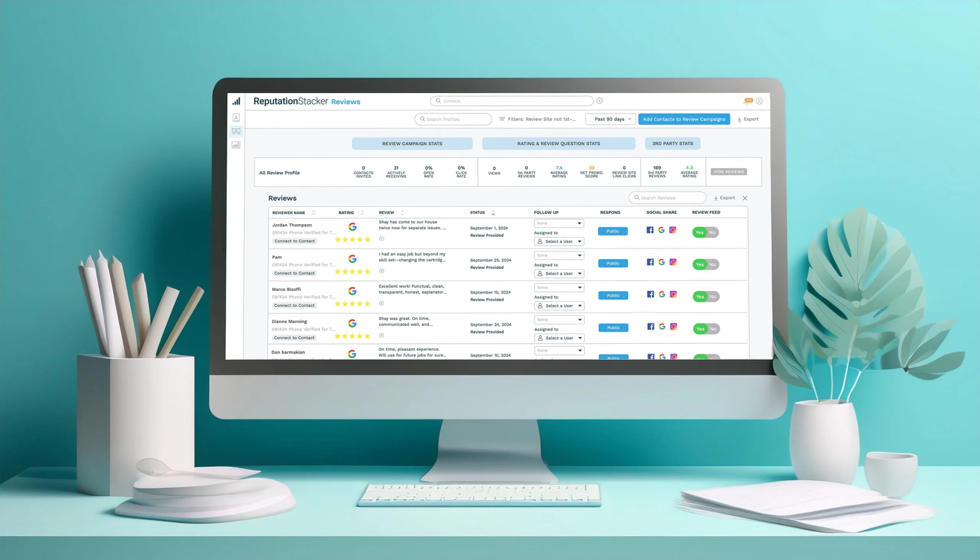The height and width of the screenshot is (560, 980).
Task: Click 'Add Contacts to Review Campaigns' button
Action: point(684,120)
